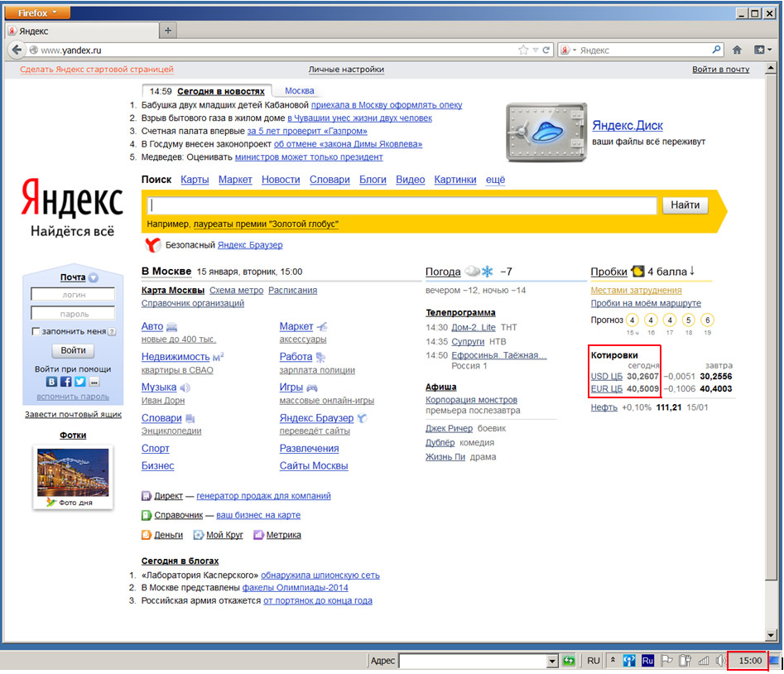This screenshot has height=674, width=784.
Task: Open the Войти в почту link
Action: (720, 70)
